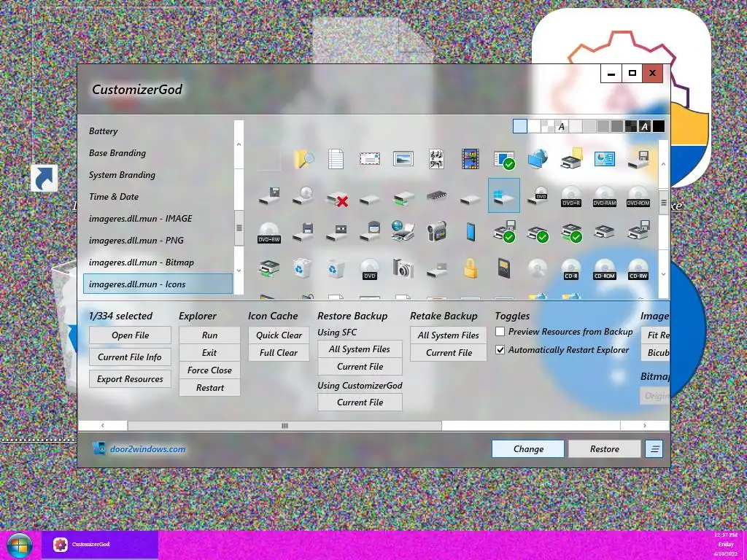Click the taskbar clock and date

point(726,544)
